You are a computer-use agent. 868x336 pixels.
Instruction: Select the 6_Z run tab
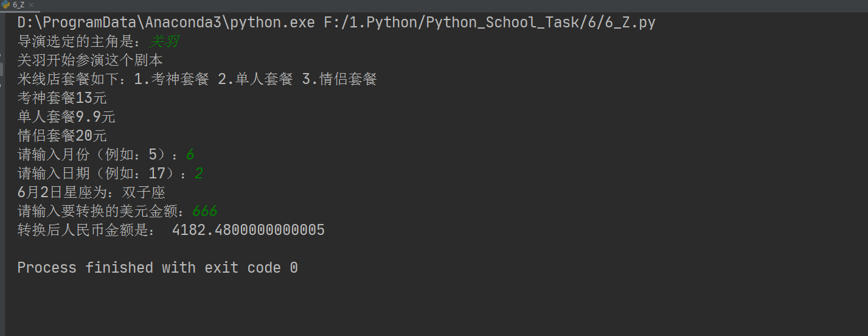[x=18, y=4]
